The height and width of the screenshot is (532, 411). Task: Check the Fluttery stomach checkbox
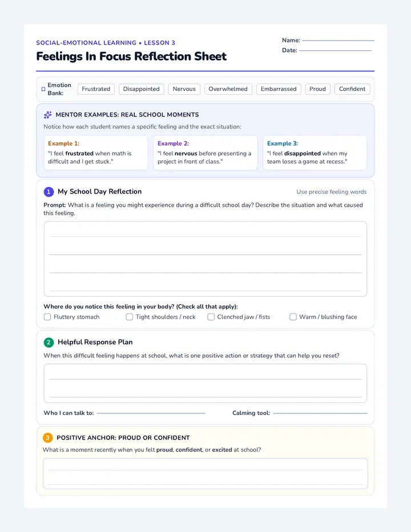47,317
